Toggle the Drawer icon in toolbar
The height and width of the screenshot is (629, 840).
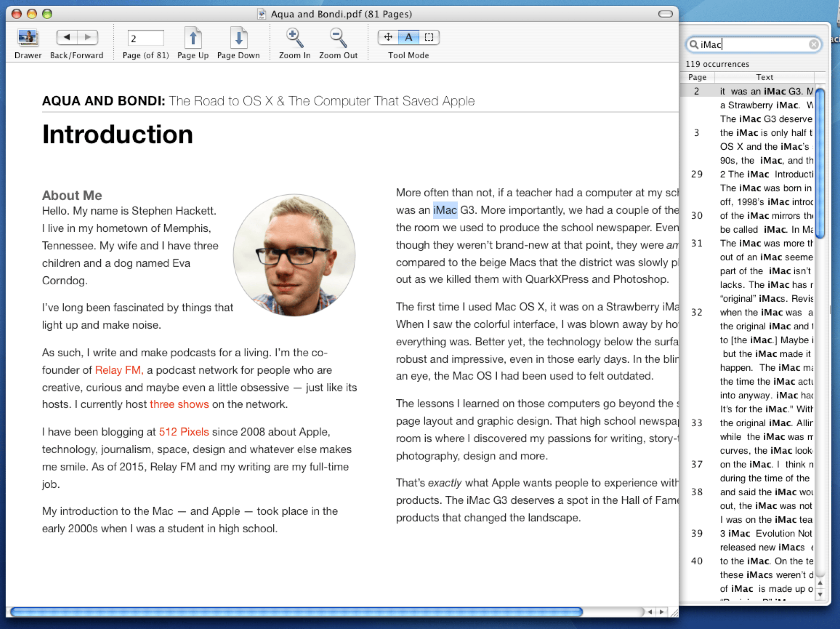click(28, 38)
